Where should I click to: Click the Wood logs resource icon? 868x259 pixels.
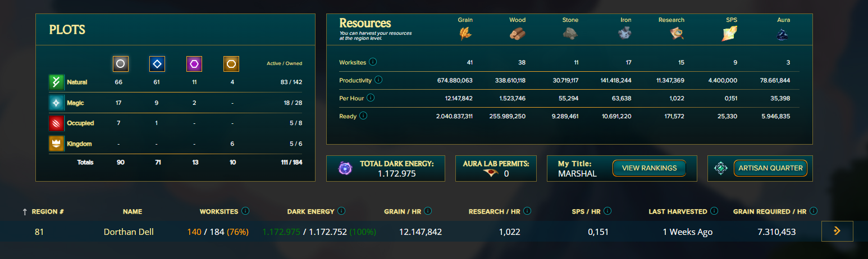[518, 34]
